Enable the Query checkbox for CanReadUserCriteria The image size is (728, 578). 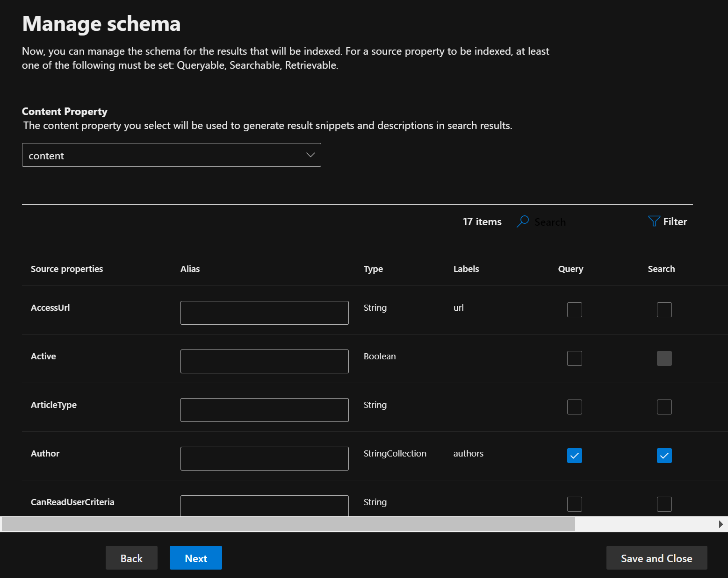click(575, 504)
